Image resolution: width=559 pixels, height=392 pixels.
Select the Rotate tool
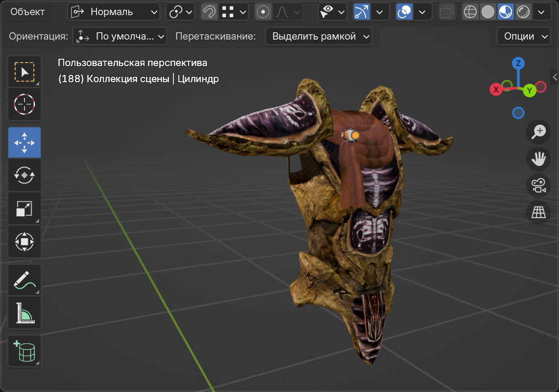(x=24, y=175)
